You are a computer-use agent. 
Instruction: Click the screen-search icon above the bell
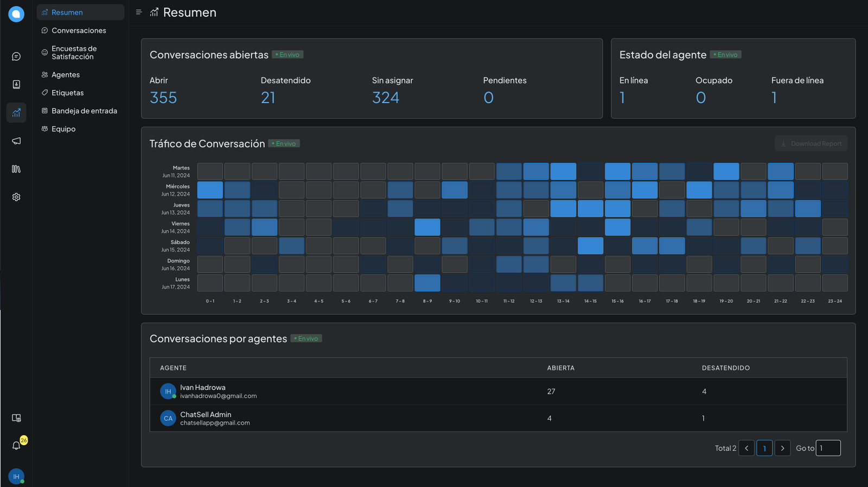16,418
